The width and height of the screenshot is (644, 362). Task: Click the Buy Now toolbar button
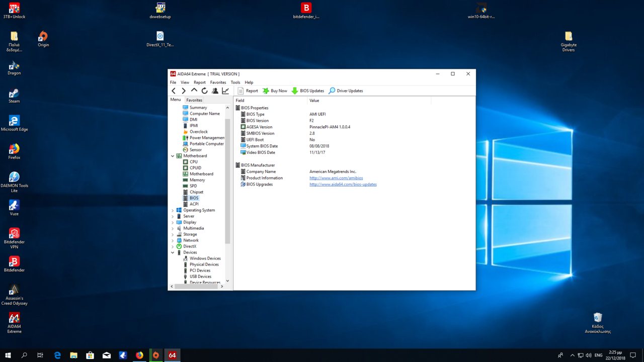point(275,91)
